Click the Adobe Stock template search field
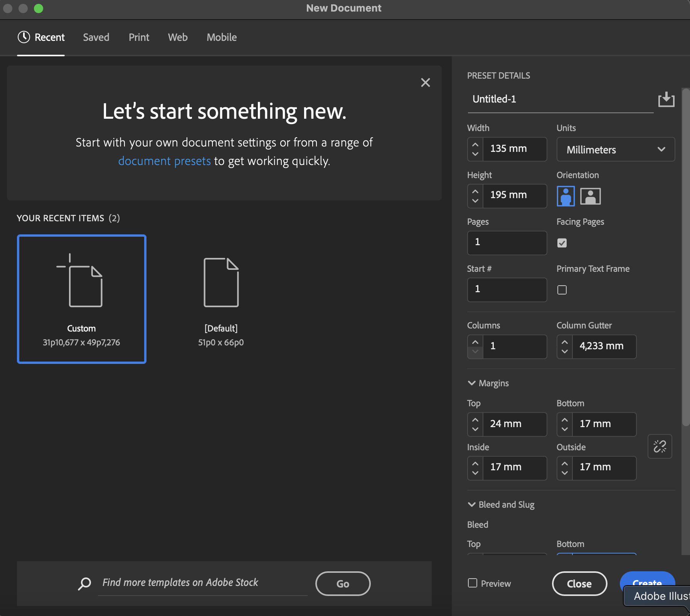690x616 pixels. click(203, 583)
